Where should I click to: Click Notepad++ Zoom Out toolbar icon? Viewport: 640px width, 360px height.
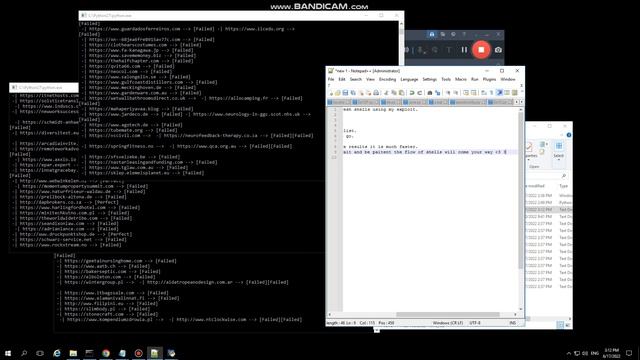click(x=456, y=93)
